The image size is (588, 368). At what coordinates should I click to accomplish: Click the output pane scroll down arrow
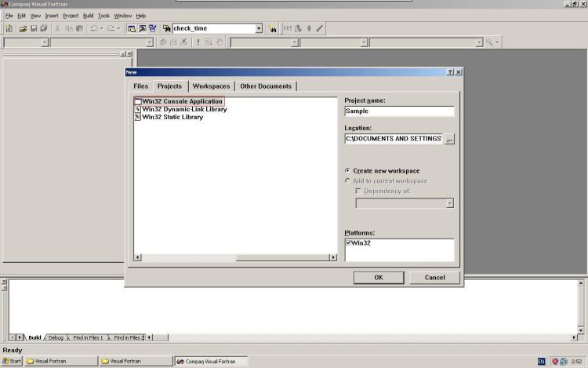pyautogui.click(x=580, y=330)
